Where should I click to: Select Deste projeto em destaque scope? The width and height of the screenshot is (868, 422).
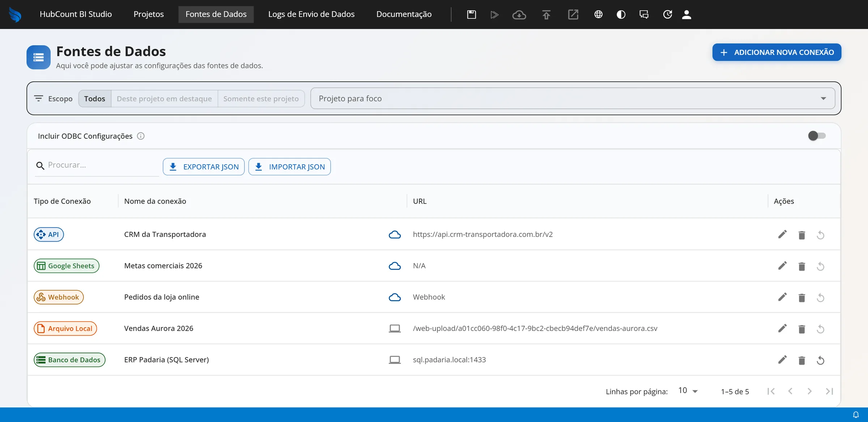(164, 98)
